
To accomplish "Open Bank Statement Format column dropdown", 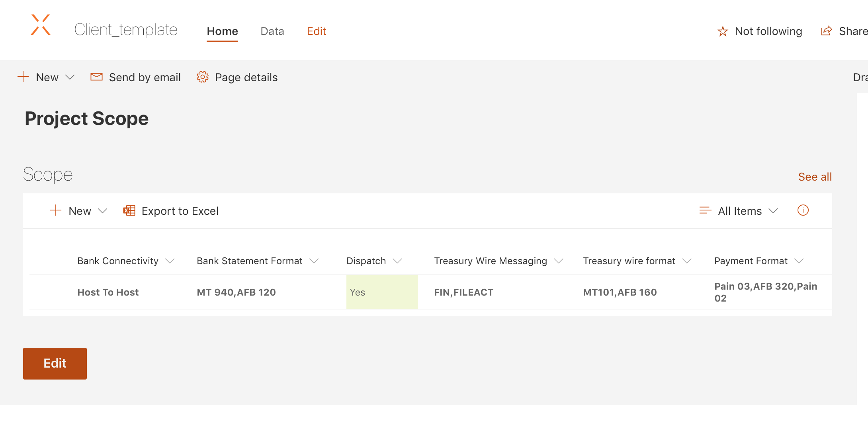I will (314, 261).
